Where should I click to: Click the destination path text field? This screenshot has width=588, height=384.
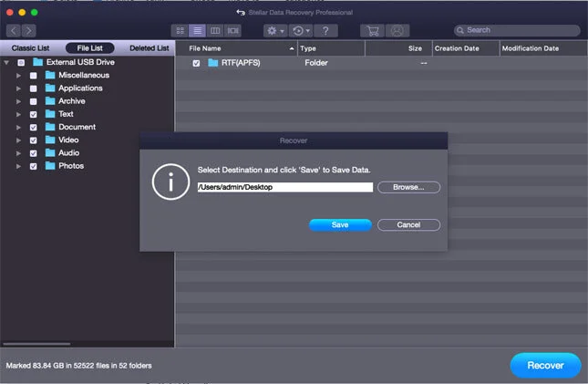coord(284,187)
